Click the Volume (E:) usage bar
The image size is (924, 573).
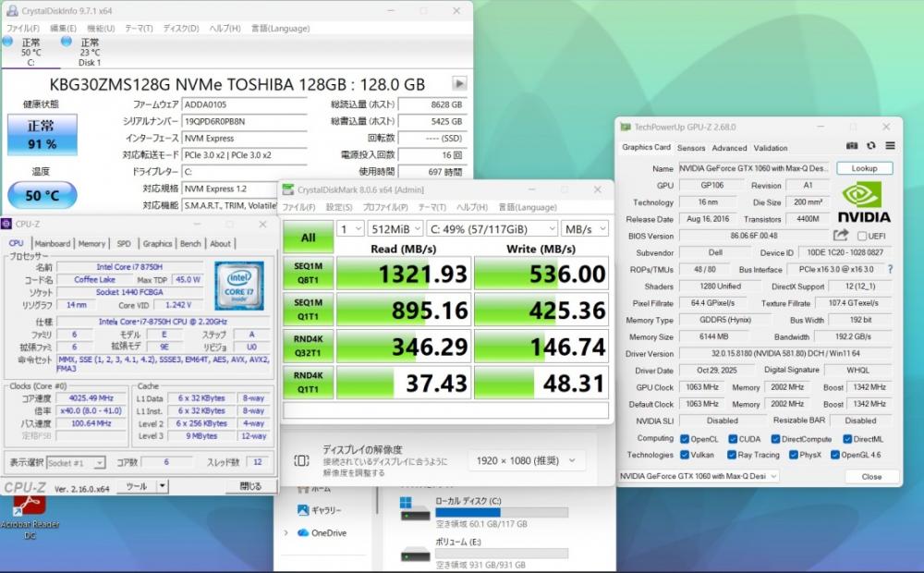click(x=502, y=554)
